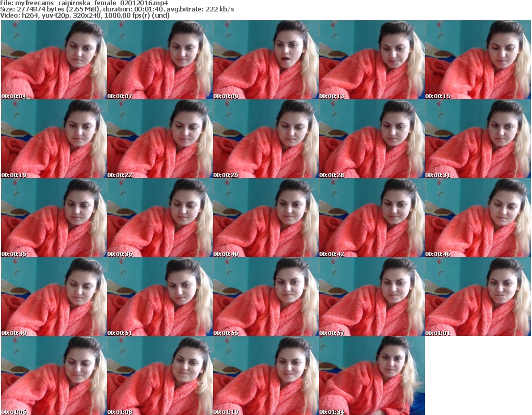Select the frame stamped 00:01:01

coord(478,297)
